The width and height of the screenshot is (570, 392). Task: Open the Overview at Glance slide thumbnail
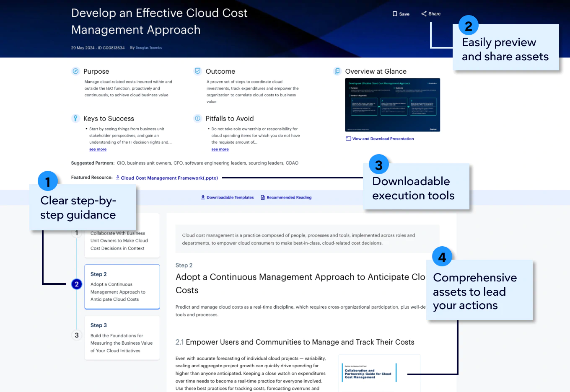(392, 105)
